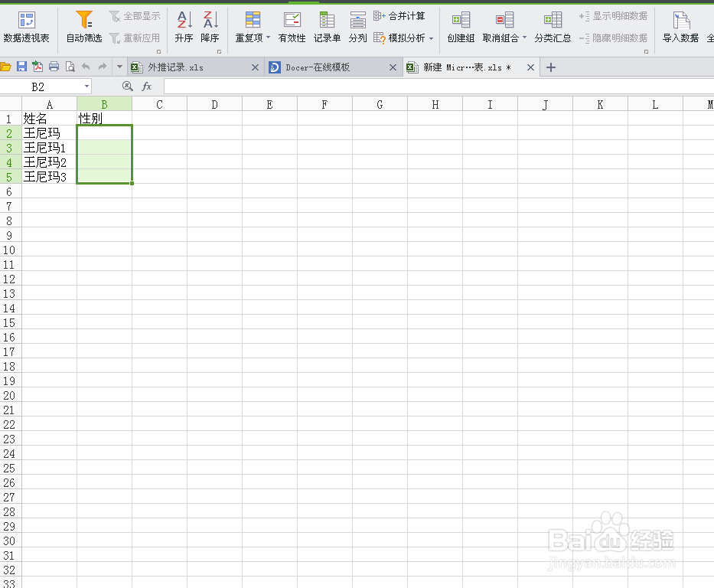Open the Name Box dropdown arrow
714x588 pixels.
click(x=86, y=87)
